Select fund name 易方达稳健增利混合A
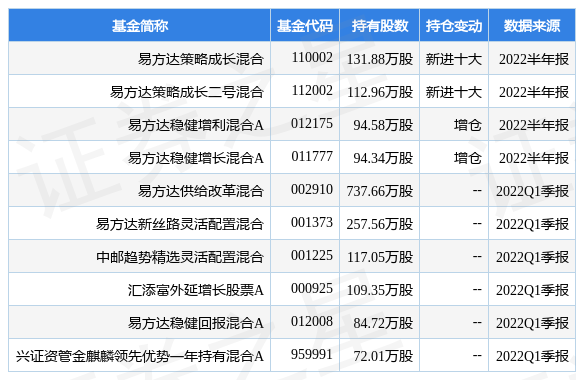576x380 pixels. click(195, 125)
